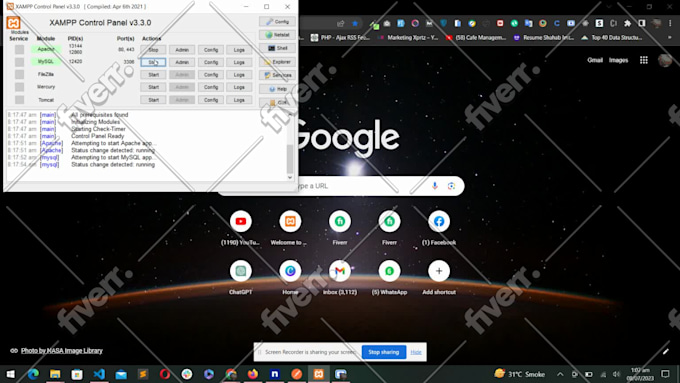Click the XAMPP logo icon in panel header
680x383 pixels.
(13, 23)
